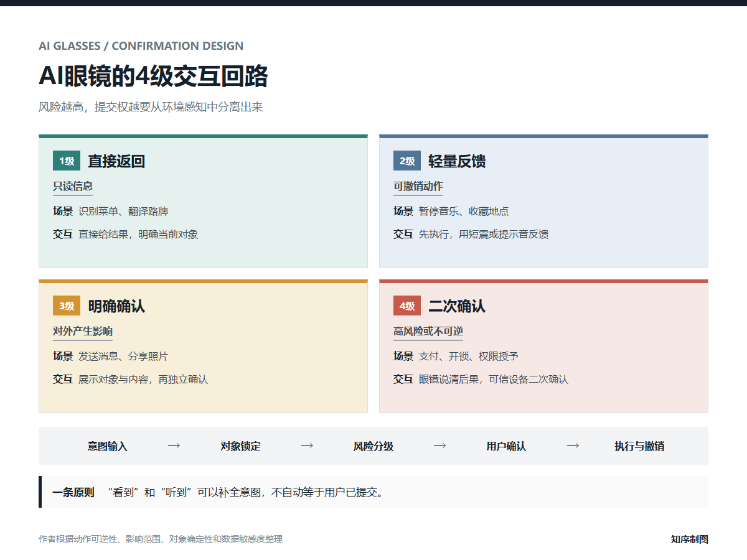The width and height of the screenshot is (747, 560).
Task: Click the underlined label 只读信息
Action: pyautogui.click(x=73, y=186)
